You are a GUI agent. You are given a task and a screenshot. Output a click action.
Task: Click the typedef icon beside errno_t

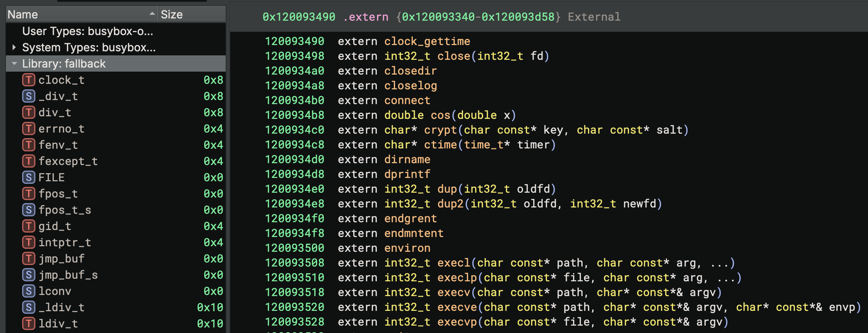pyautogui.click(x=29, y=129)
